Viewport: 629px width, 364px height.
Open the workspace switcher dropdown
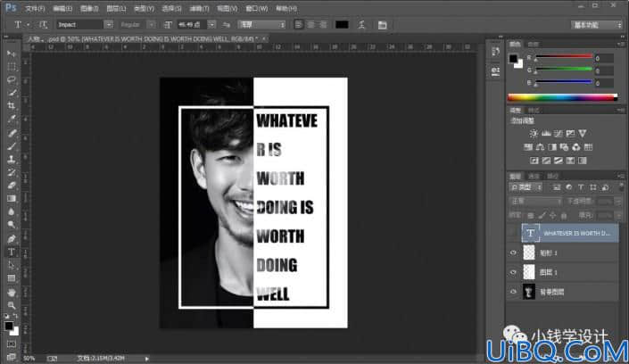pyautogui.click(x=597, y=25)
